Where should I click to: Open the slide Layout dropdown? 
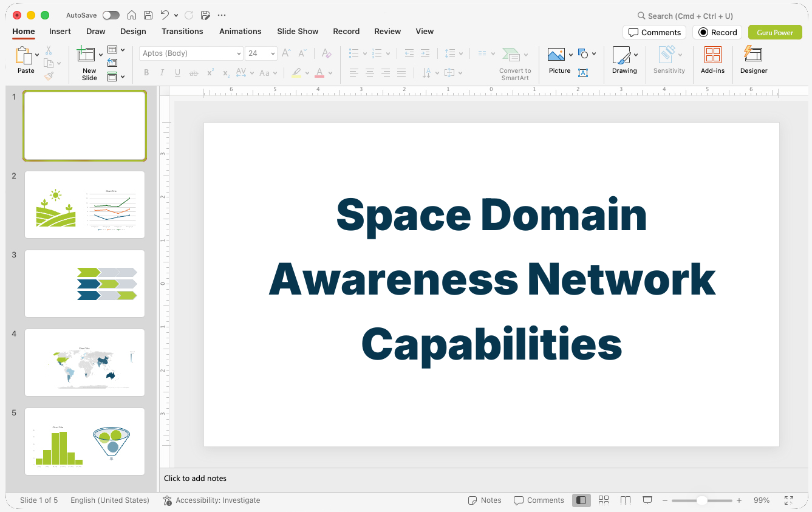pos(116,50)
